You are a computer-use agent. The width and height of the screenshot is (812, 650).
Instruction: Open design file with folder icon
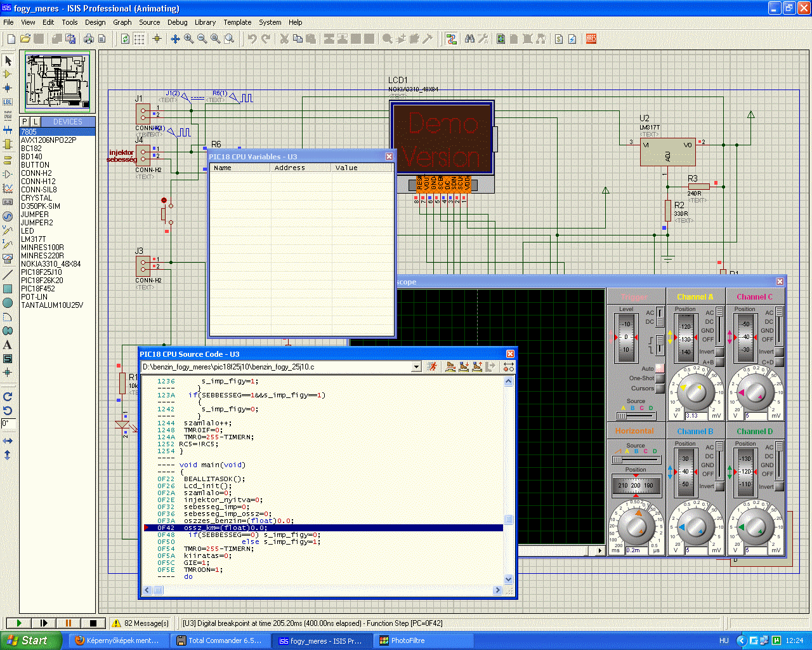tap(25, 39)
